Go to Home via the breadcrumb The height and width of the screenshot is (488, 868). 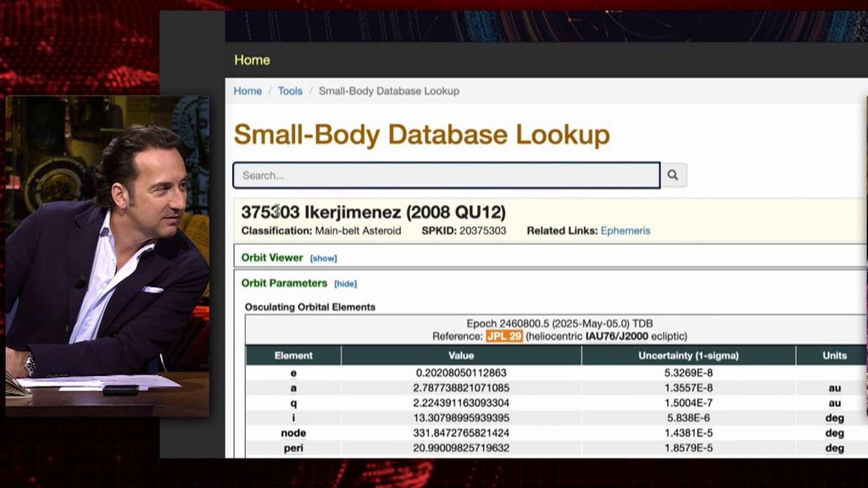[x=248, y=91]
